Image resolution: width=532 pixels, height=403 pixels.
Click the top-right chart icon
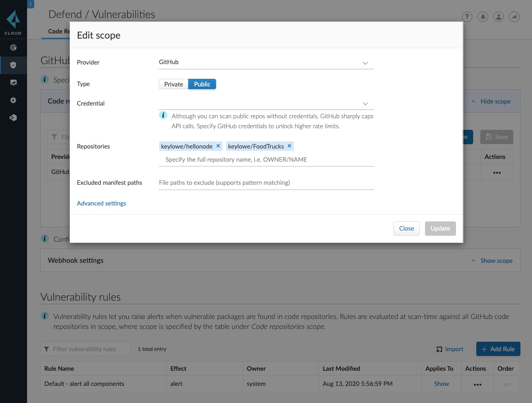[x=514, y=17]
